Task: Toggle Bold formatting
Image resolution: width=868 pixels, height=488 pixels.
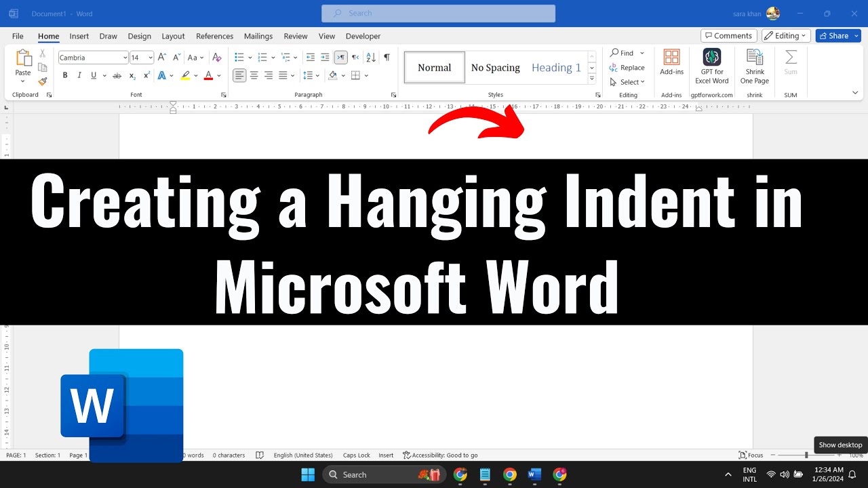Action: click(x=65, y=75)
